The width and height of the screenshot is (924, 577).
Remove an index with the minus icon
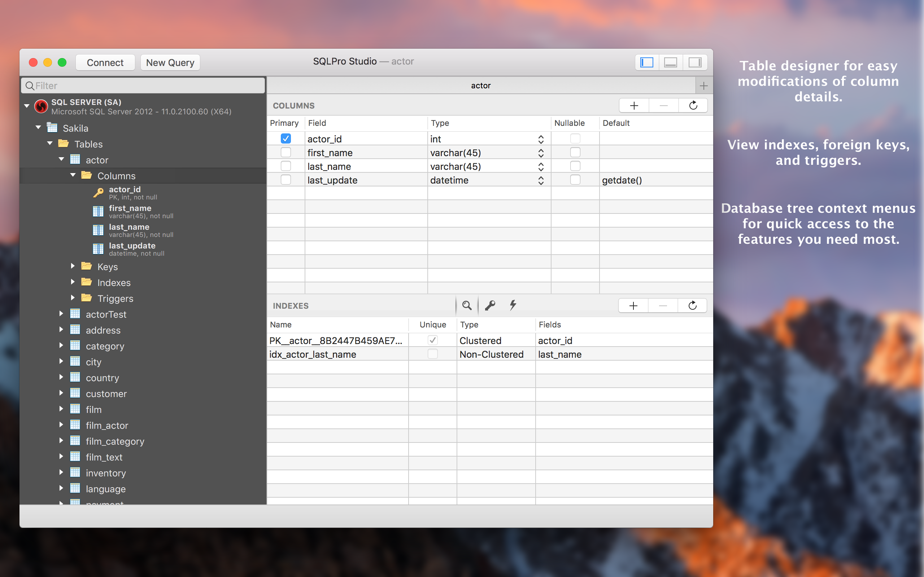click(x=663, y=305)
